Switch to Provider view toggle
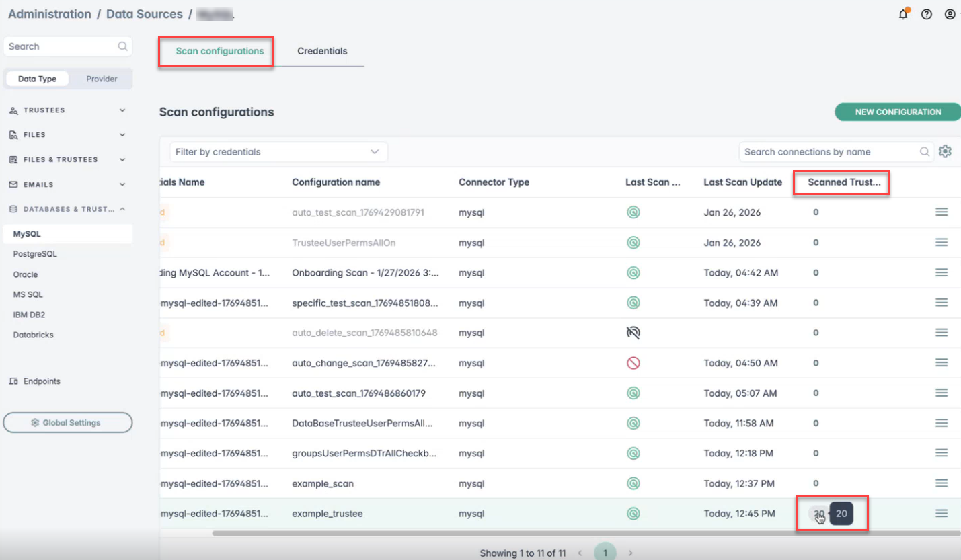This screenshot has height=560, width=961. tap(102, 79)
